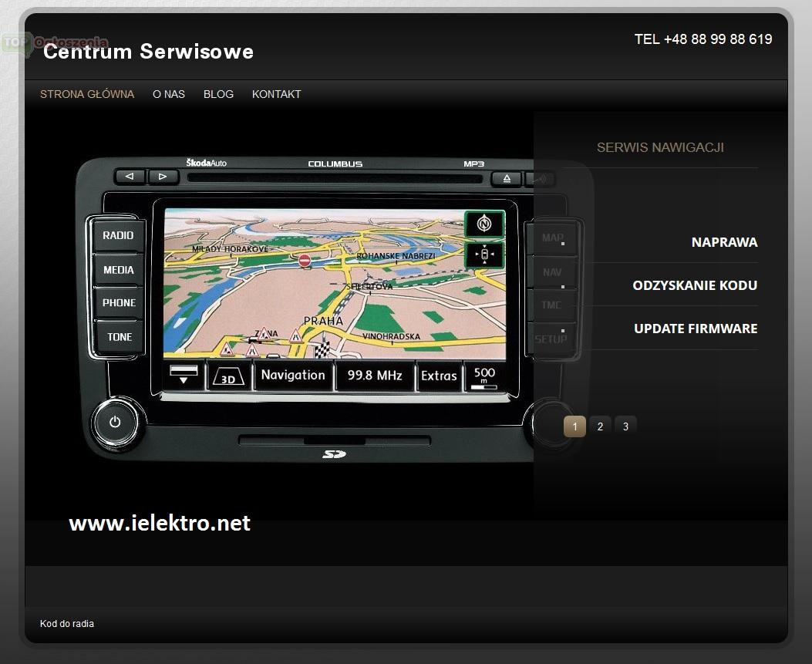The height and width of the screenshot is (664, 812).
Task: Click the SD card slot logo
Action: click(x=334, y=454)
